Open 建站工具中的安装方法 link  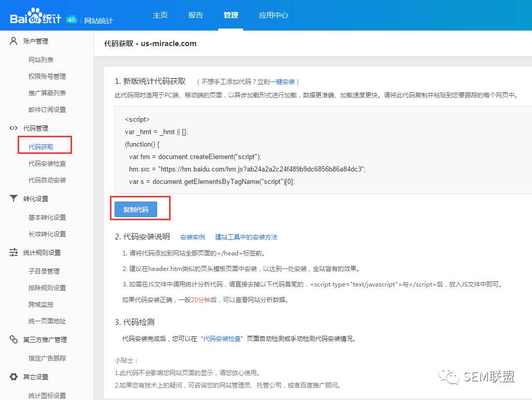click(x=246, y=237)
